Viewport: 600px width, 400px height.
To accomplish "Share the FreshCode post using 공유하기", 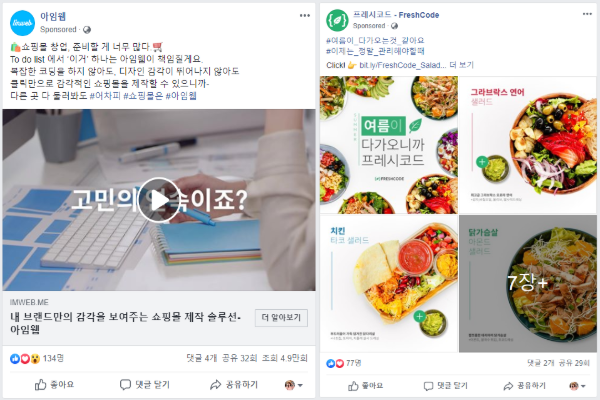I will [525, 385].
